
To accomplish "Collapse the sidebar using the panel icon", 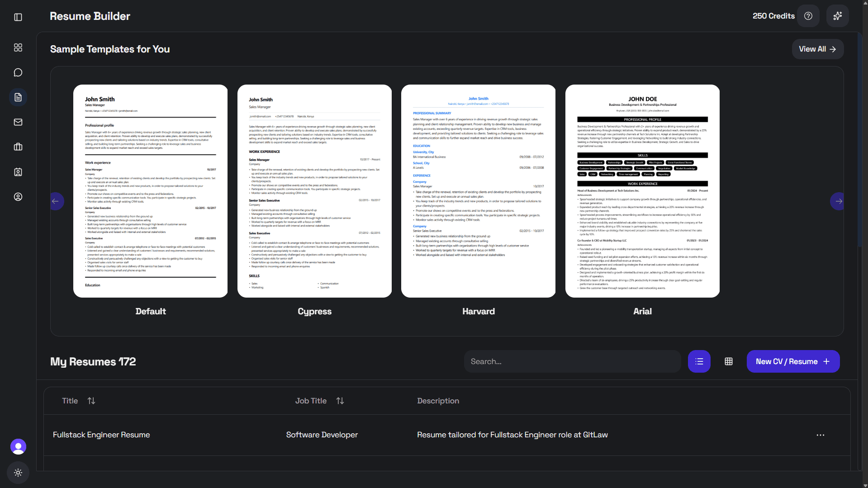I will [x=18, y=17].
